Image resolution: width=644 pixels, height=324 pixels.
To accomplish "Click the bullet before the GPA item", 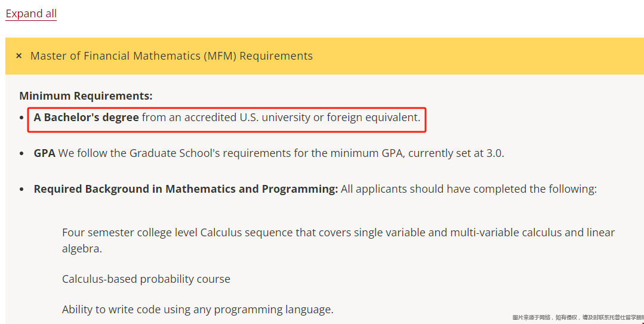I will coord(21,153).
